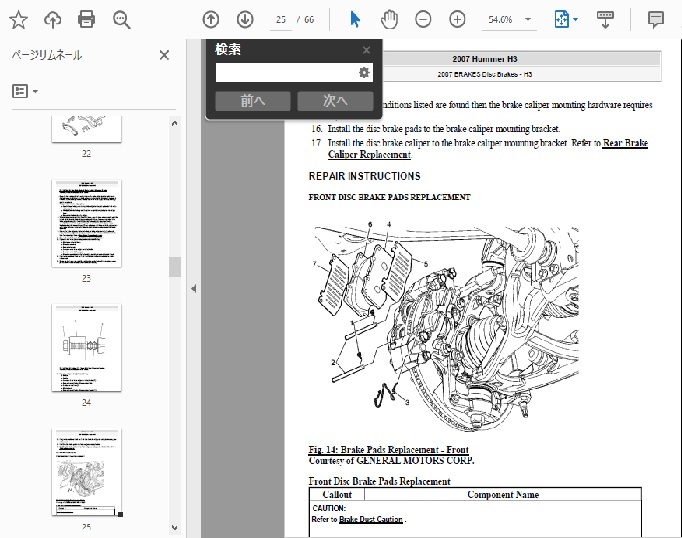Select page 23 thumbnail

tap(87, 224)
